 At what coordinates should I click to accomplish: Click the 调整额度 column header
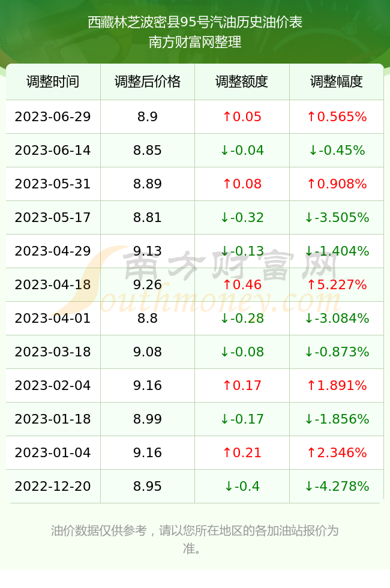click(242, 82)
